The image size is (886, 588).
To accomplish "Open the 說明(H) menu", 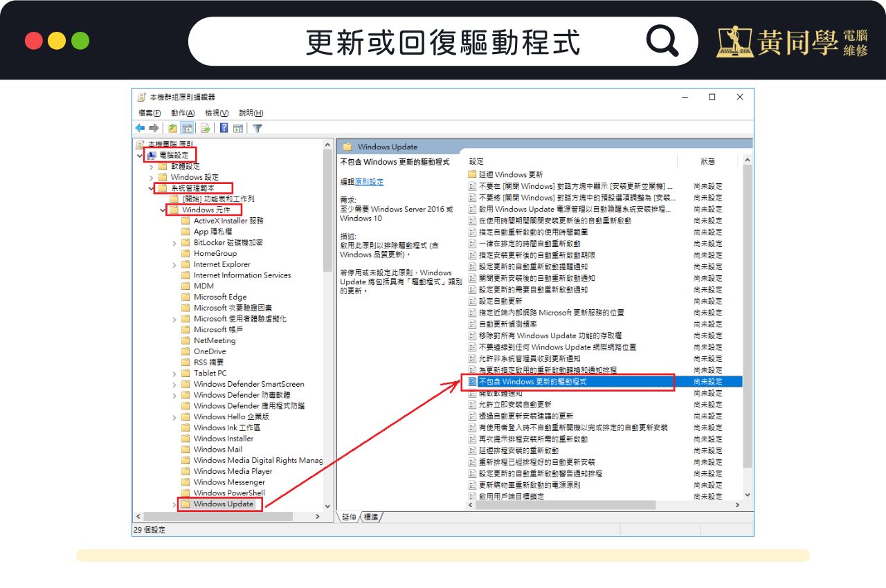I will point(251,113).
